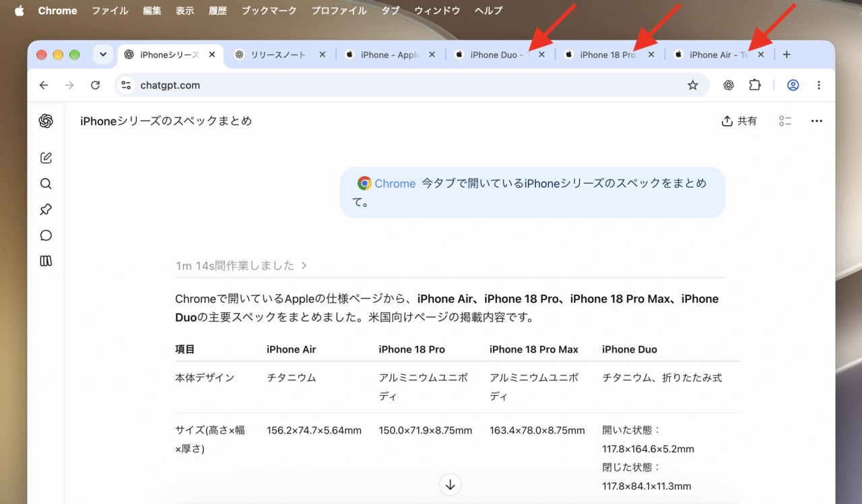The height and width of the screenshot is (504, 862).
Task: Click the checklist icon beside Share
Action: point(785,121)
